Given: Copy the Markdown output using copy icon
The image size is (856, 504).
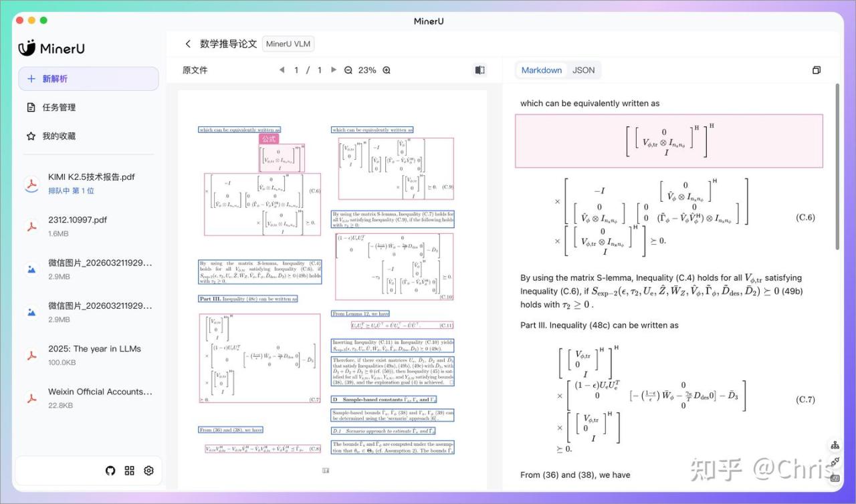Looking at the screenshot, I should pyautogui.click(x=816, y=70).
